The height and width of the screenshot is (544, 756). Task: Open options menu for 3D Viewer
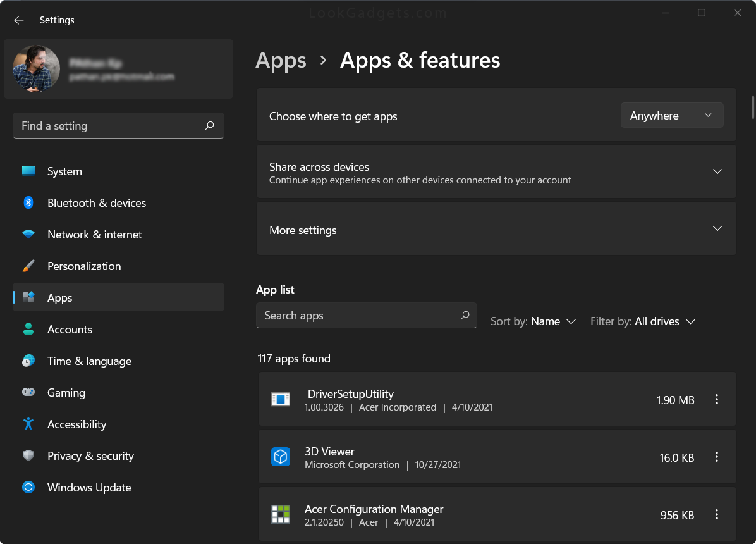click(717, 457)
